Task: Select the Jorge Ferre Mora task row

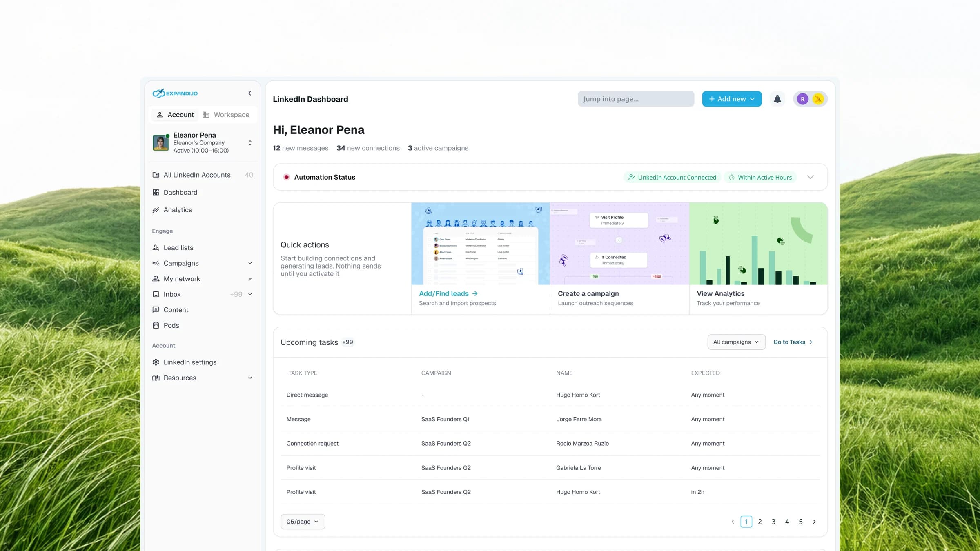Action: tap(550, 419)
